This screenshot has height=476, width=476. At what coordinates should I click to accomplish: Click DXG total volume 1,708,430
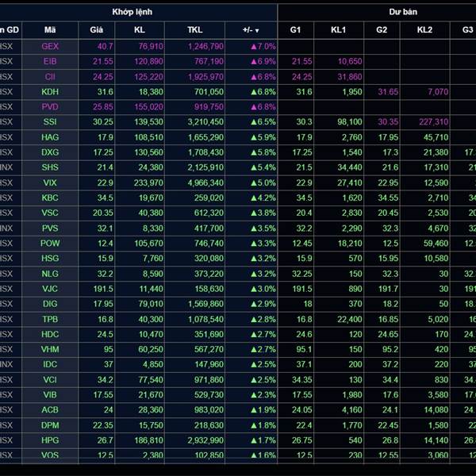pos(205,152)
